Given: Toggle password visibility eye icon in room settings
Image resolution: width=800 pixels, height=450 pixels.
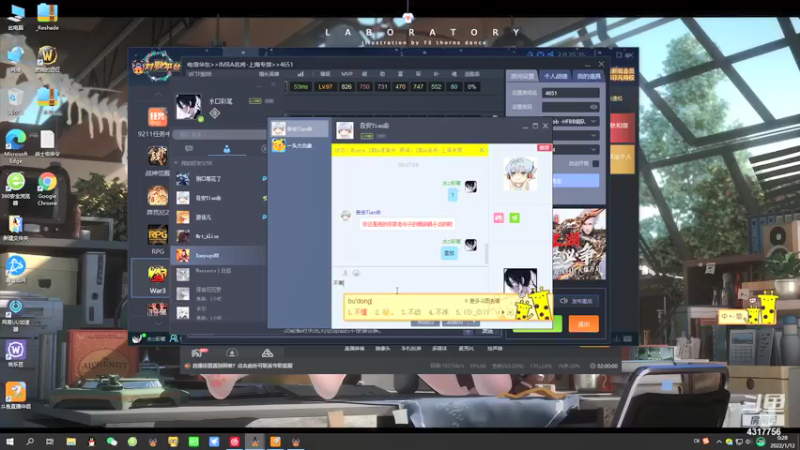Looking at the screenshot, I should pyautogui.click(x=593, y=107).
